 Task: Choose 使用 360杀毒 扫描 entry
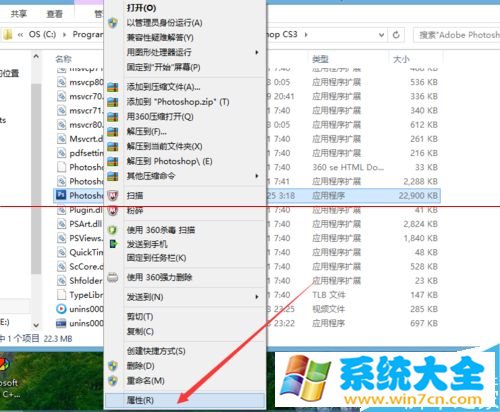[161, 230]
